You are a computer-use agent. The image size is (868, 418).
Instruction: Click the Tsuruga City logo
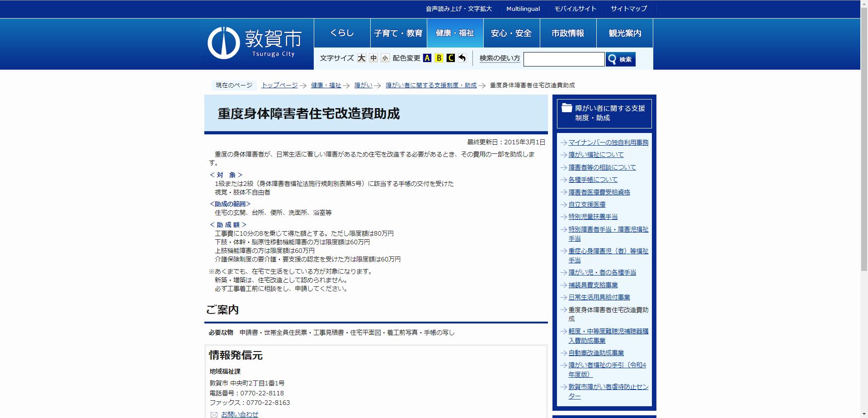click(255, 43)
